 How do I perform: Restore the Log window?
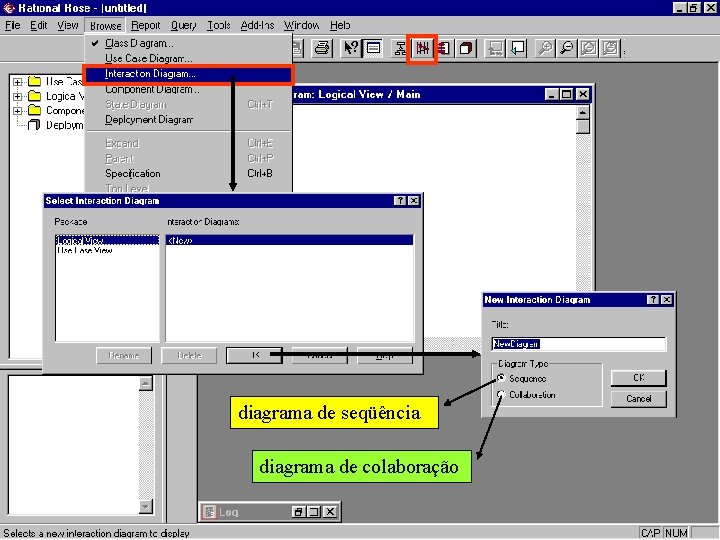pos(298,512)
